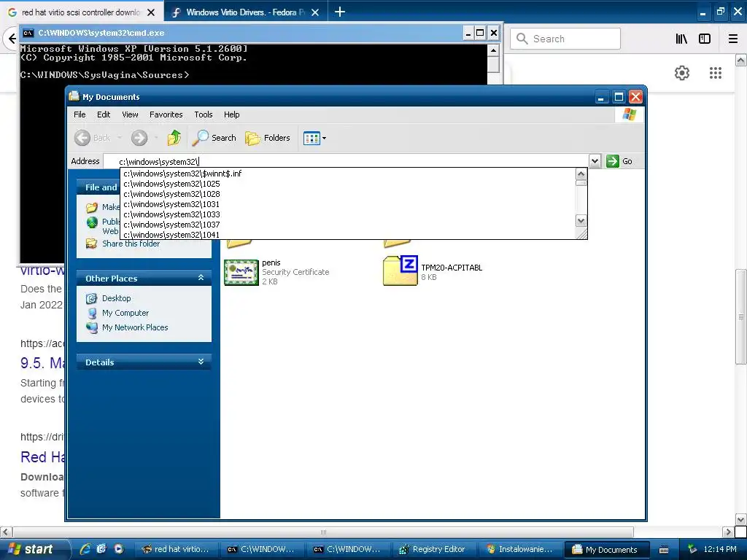Click the cmd.exe window title bar

click(x=241, y=33)
